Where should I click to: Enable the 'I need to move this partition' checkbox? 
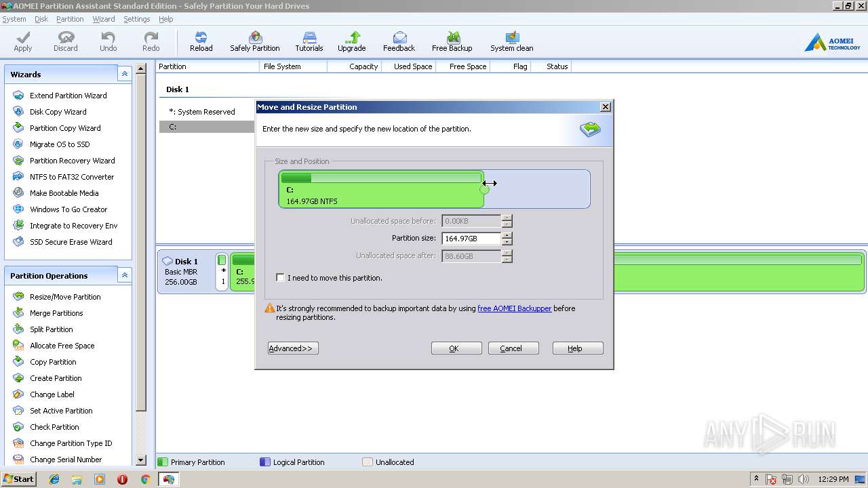click(x=280, y=278)
